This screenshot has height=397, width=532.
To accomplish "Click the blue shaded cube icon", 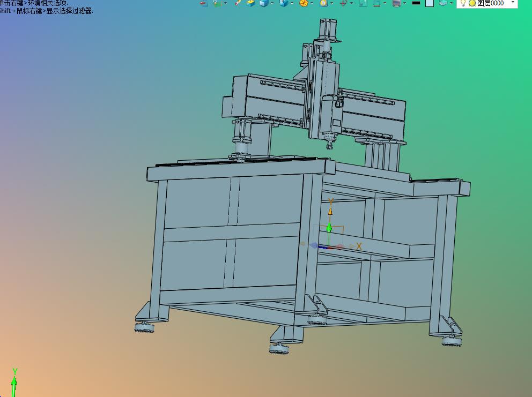I will [264, 3].
